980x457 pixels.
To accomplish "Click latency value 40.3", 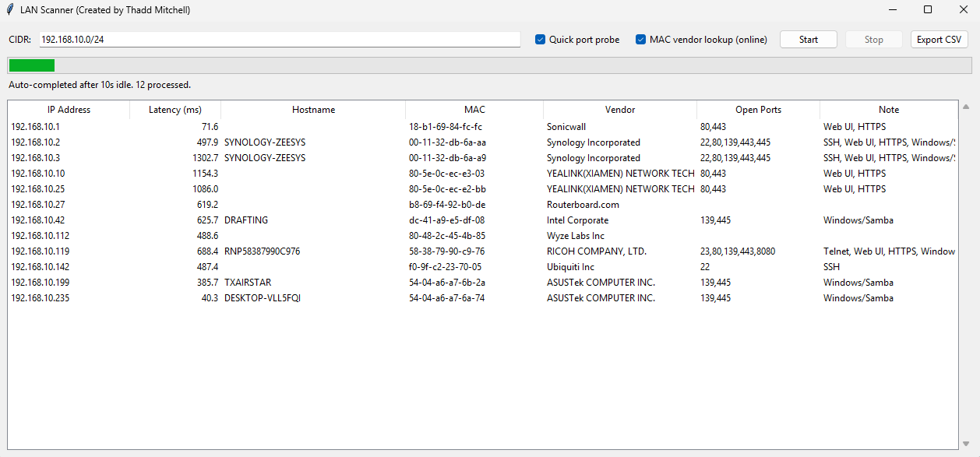I will click(x=210, y=298).
